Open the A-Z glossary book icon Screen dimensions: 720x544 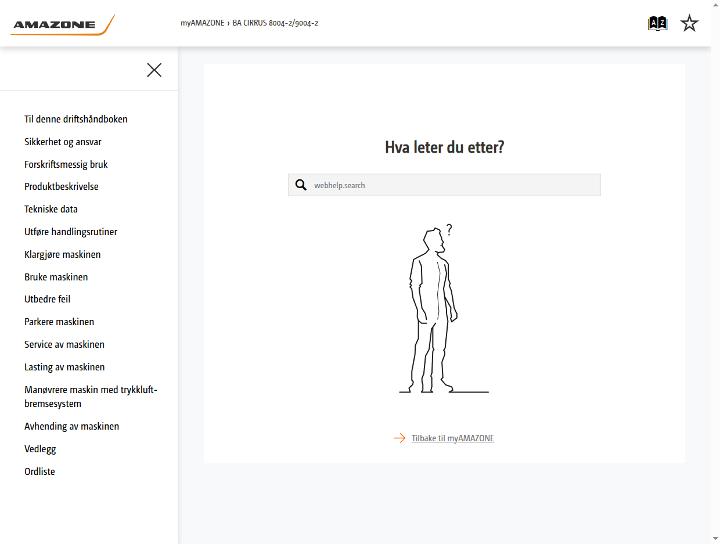pyautogui.click(x=657, y=23)
